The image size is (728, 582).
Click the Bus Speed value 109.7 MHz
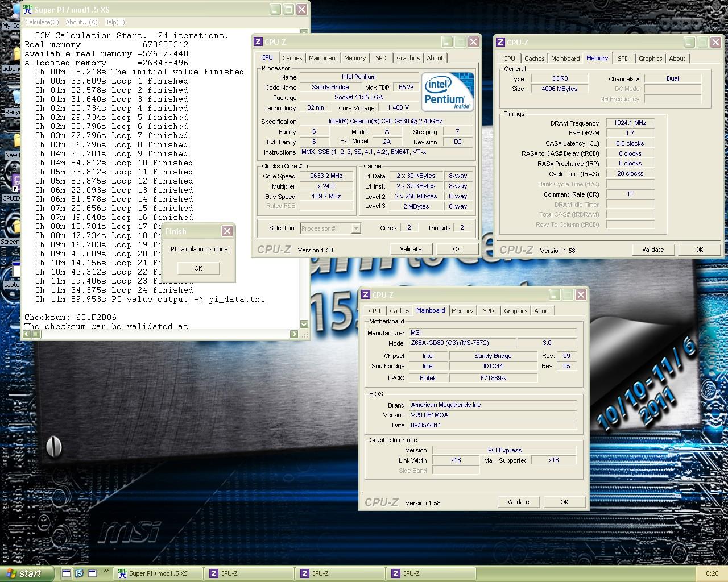[x=326, y=196]
